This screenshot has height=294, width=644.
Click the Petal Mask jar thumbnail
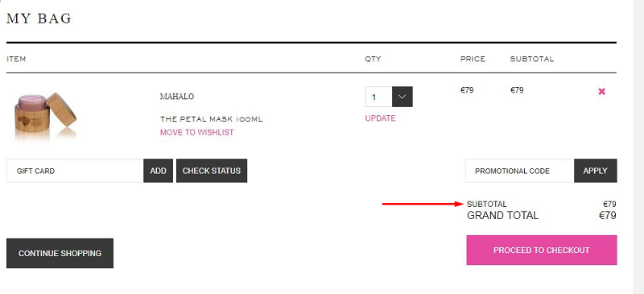tap(45, 115)
